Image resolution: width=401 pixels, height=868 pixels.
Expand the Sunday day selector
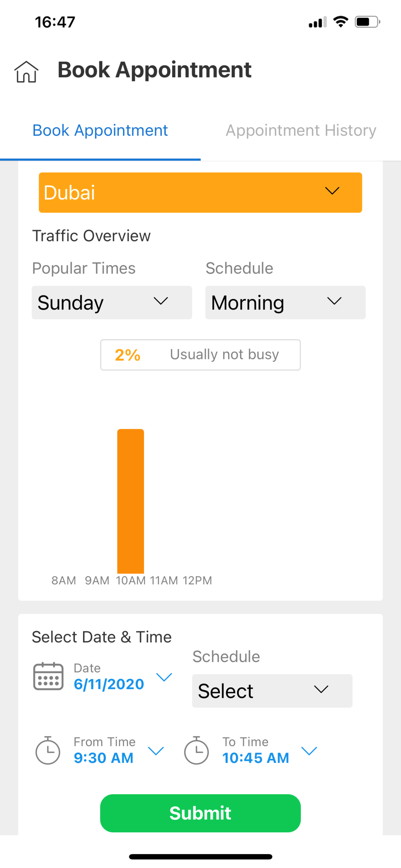coord(112,302)
